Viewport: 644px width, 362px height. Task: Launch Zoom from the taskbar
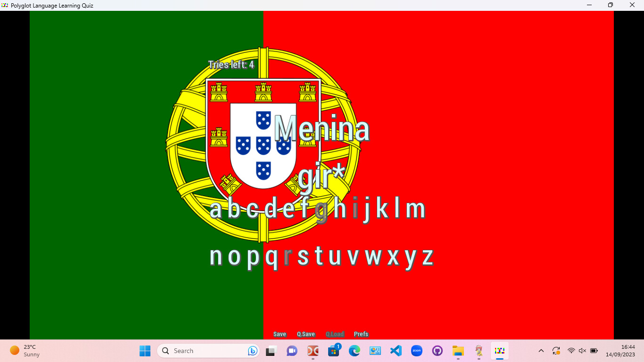tap(416, 351)
